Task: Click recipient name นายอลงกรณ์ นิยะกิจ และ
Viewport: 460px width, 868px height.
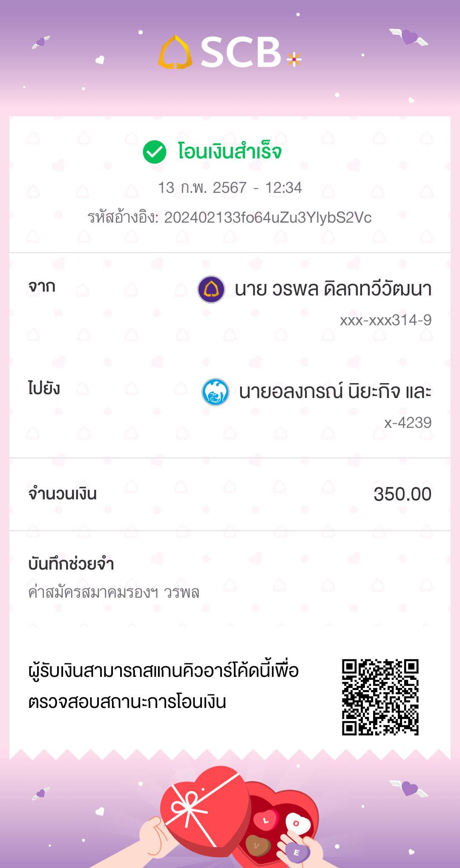Action: [335, 392]
